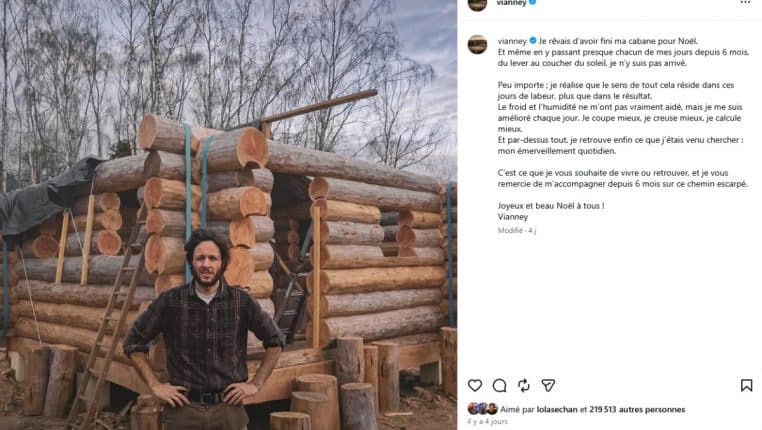Open the vianney profile link in the header
The height and width of the screenshot is (430, 762).
511,4
